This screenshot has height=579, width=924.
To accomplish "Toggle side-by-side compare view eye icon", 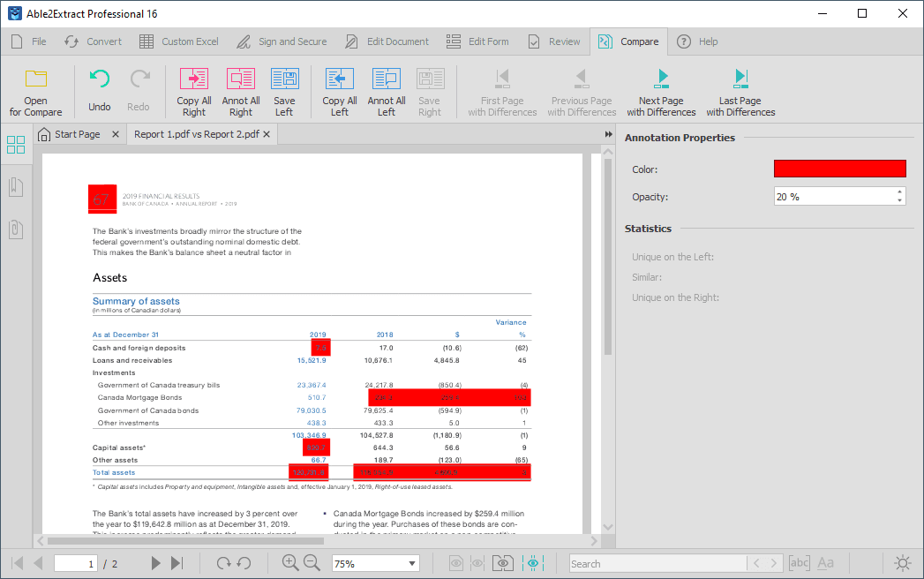I will tap(503, 564).
